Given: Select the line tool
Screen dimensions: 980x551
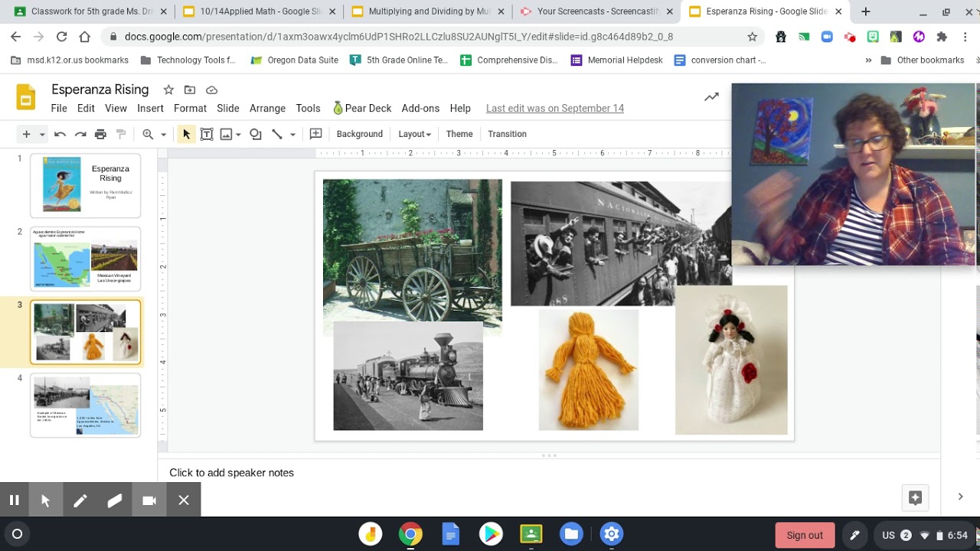Looking at the screenshot, I should pos(277,134).
